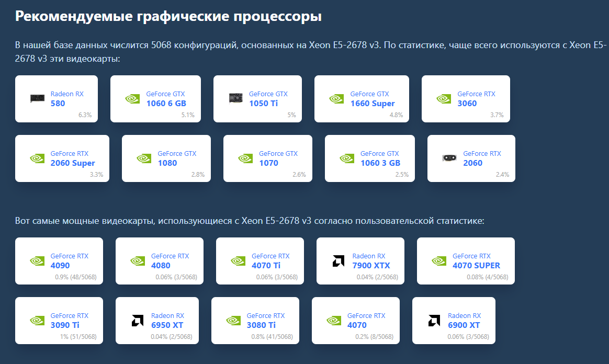Click Nvidia logo beside RTX 3090 Ti

tap(37, 321)
